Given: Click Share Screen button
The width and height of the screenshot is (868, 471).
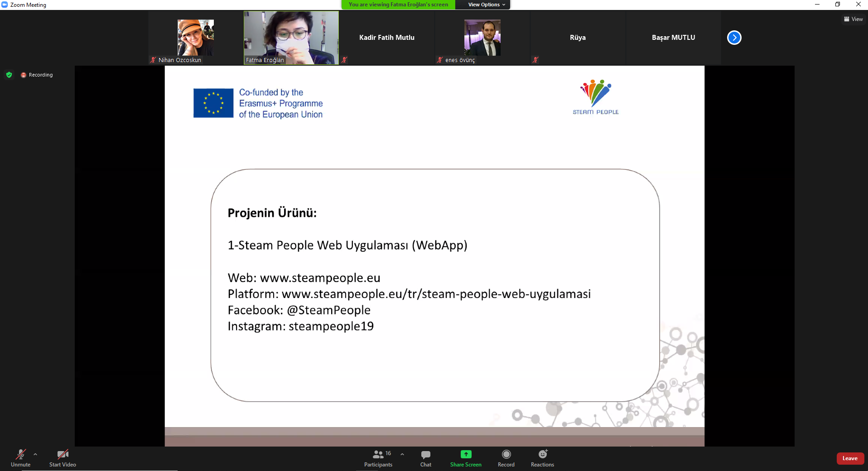Looking at the screenshot, I should coord(466,458).
